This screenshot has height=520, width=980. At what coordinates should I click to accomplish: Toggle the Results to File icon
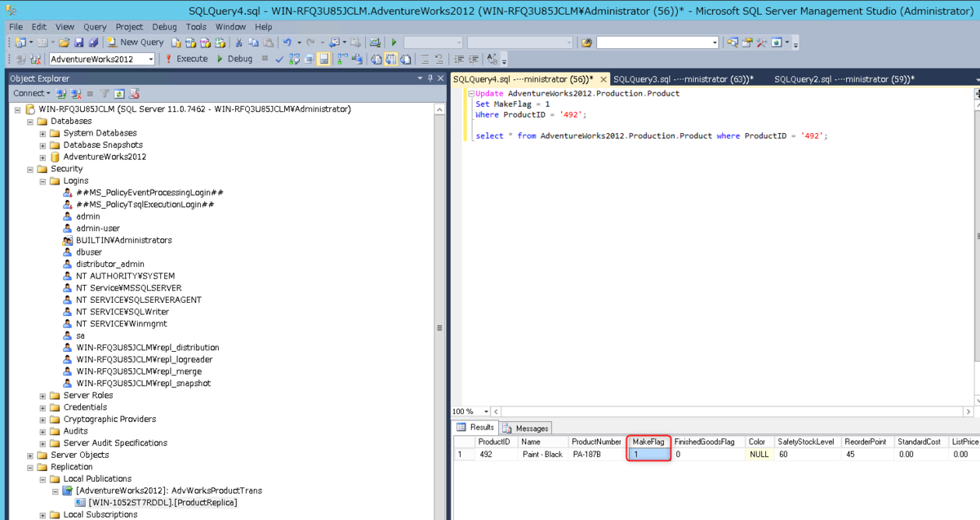click(x=406, y=59)
